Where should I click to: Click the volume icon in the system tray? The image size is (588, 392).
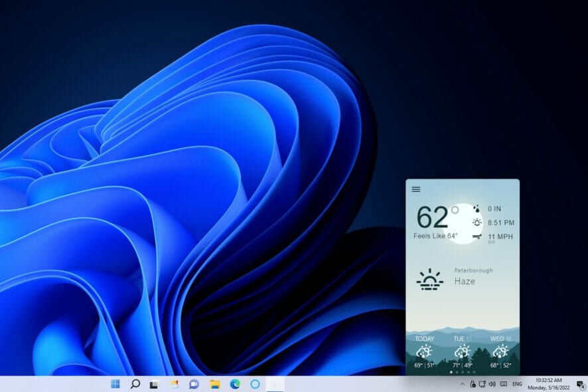point(492,384)
